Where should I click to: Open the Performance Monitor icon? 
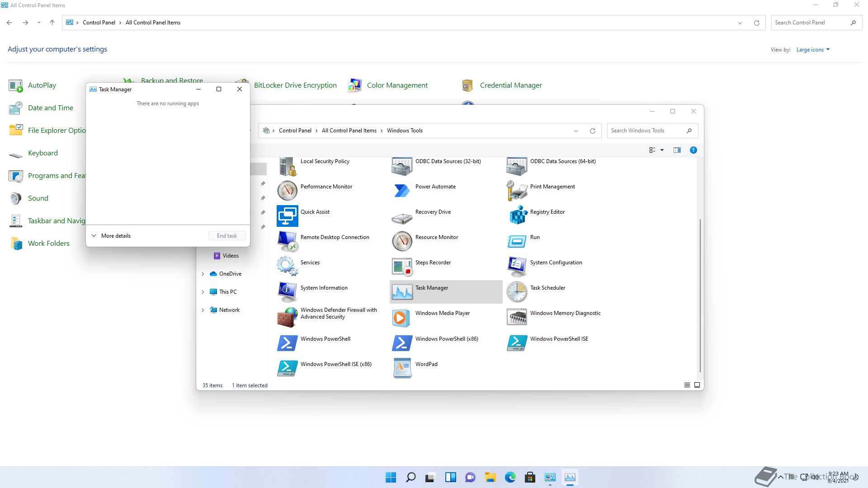pyautogui.click(x=288, y=191)
